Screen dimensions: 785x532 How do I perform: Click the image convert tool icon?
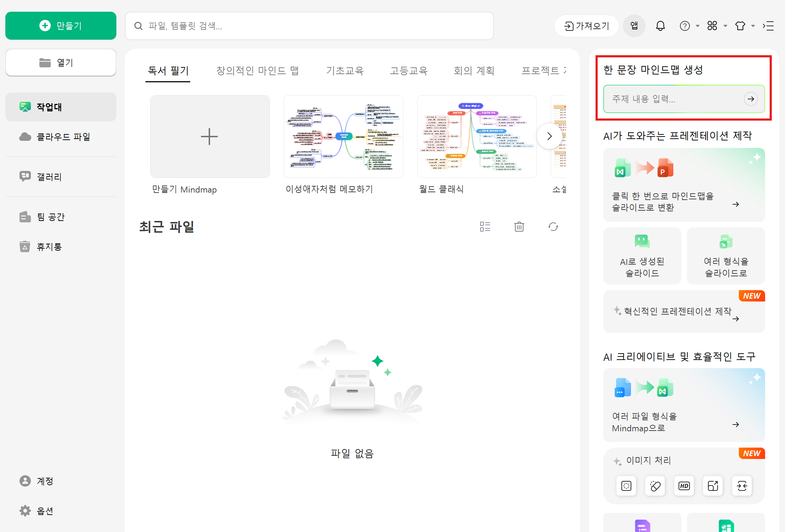point(742,486)
